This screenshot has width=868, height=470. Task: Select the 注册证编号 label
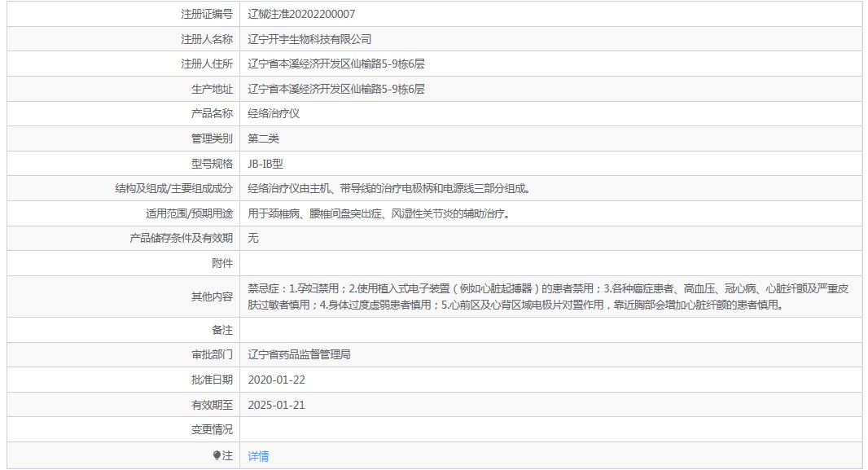pos(207,14)
